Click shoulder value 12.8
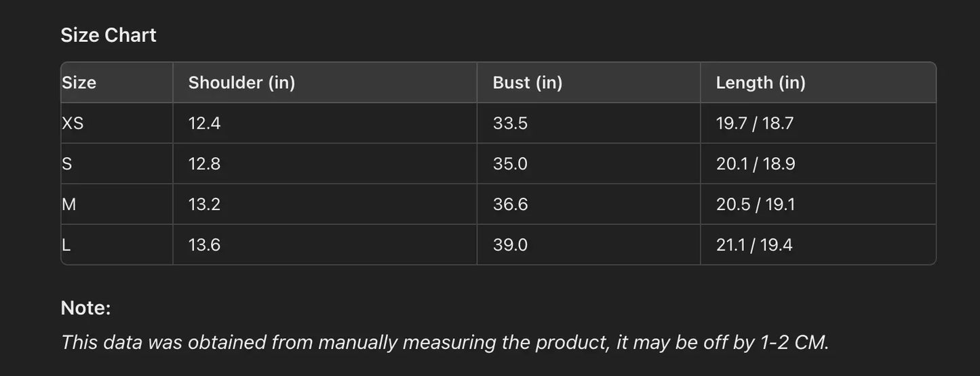The width and height of the screenshot is (980, 376). point(204,164)
